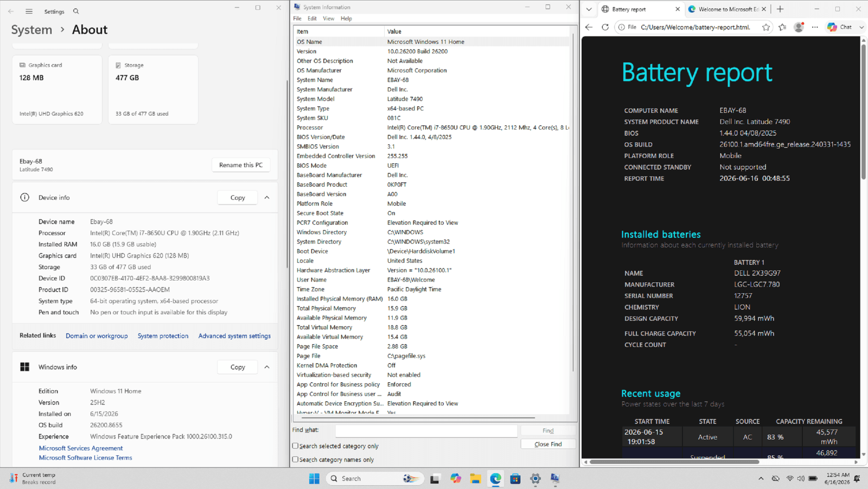The height and width of the screenshot is (489, 868).
Task: Open the Edge favorites list icon
Action: (782, 27)
